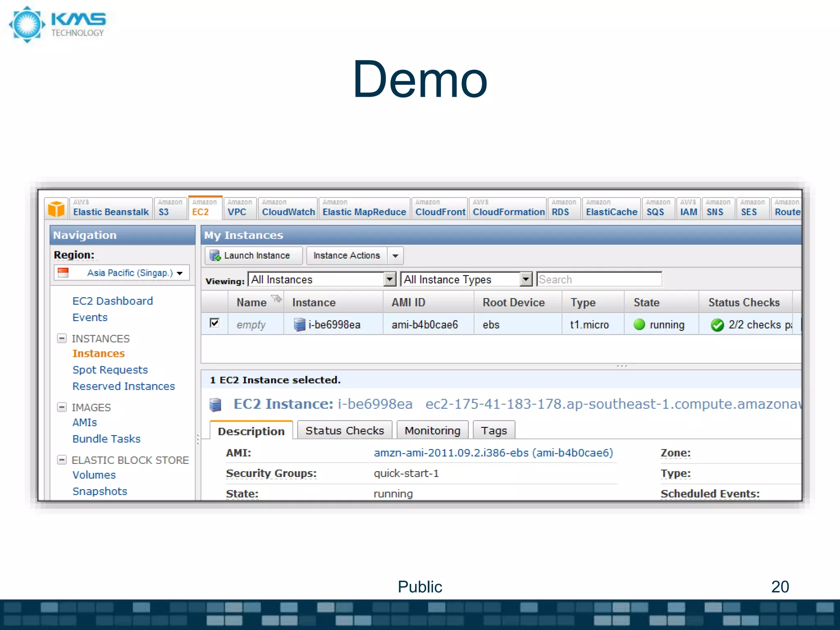Screen dimensions: 840x630
Task: Open the Reserved Instances link
Action: 123,386
